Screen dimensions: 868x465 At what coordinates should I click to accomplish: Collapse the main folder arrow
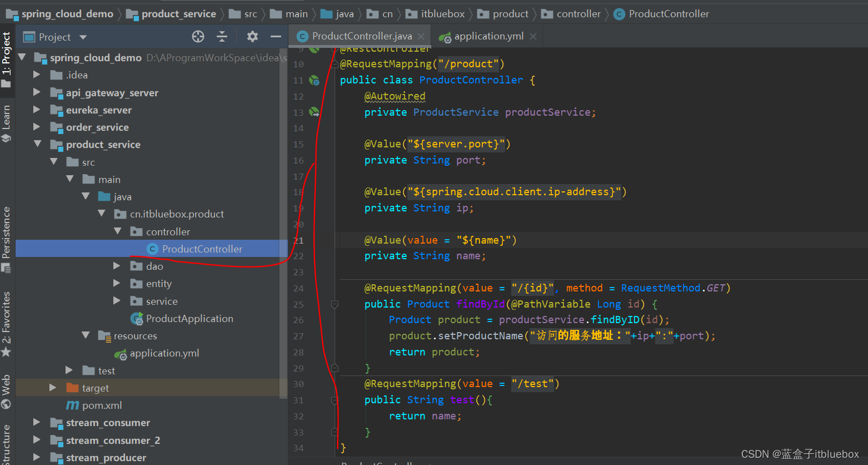point(70,179)
